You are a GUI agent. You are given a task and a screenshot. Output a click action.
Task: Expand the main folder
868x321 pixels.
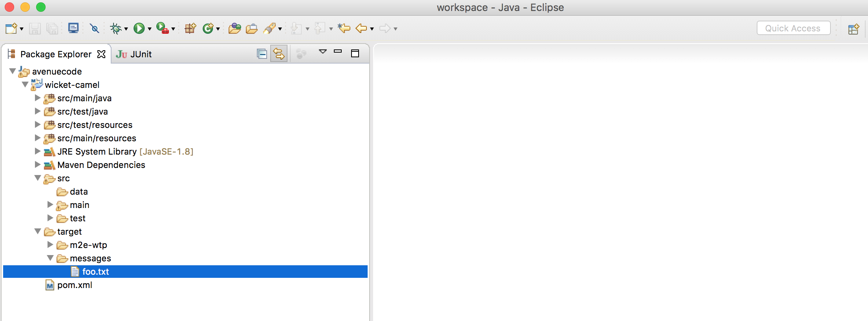click(x=50, y=204)
